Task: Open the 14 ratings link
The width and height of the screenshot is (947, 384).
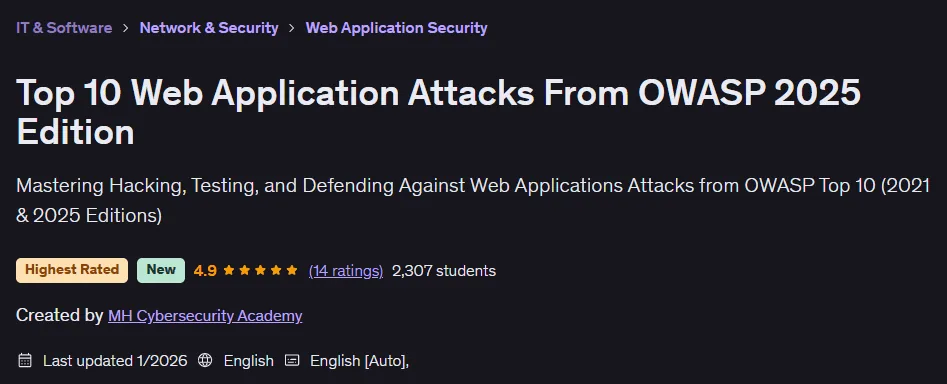Action: [x=345, y=270]
